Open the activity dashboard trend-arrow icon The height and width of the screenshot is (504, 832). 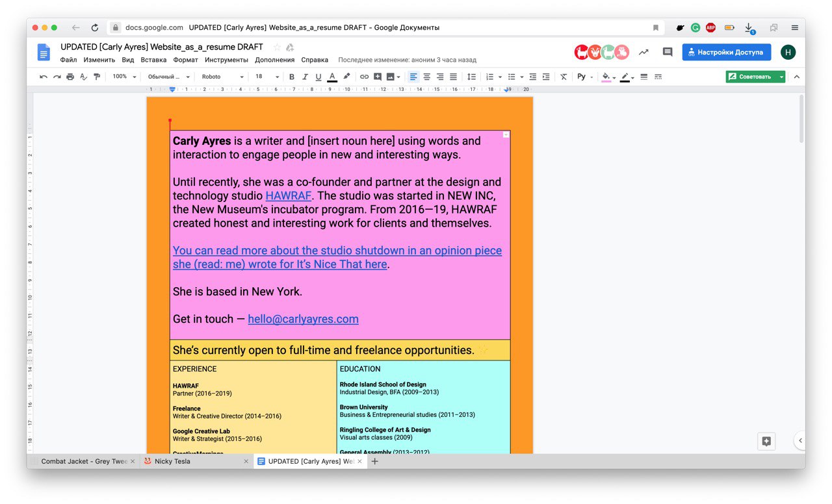tap(643, 52)
